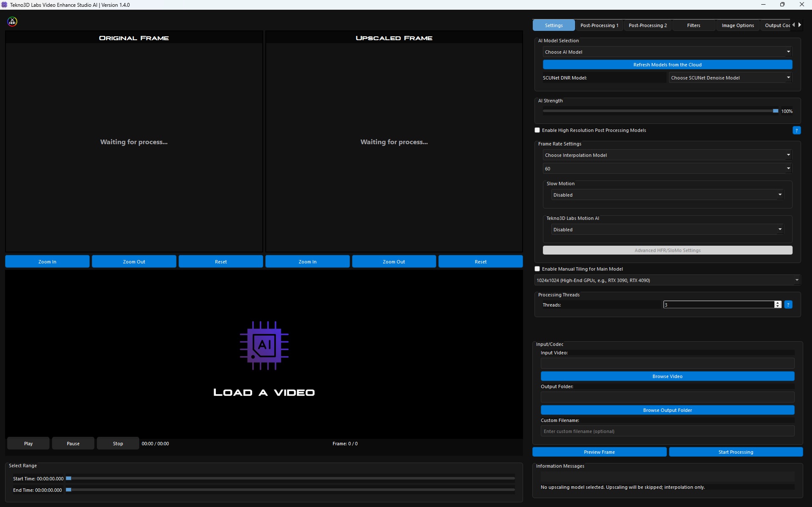This screenshot has width=812, height=507.
Task: Click the '100%' AI Strength value
Action: 787,111
